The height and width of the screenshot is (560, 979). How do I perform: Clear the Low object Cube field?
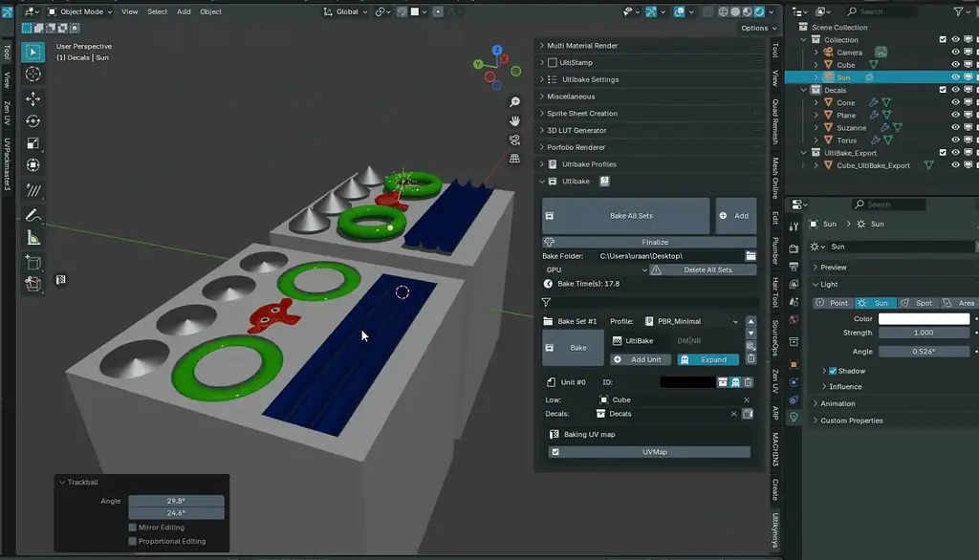[x=746, y=400]
